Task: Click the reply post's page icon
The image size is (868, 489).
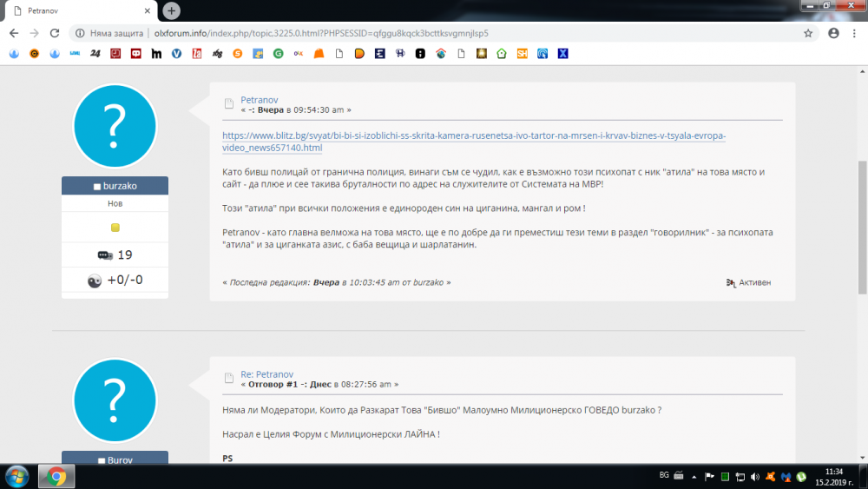Action: click(x=228, y=378)
